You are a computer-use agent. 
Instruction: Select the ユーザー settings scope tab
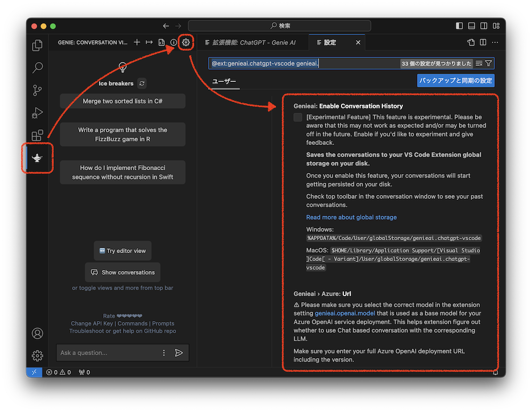[224, 81]
